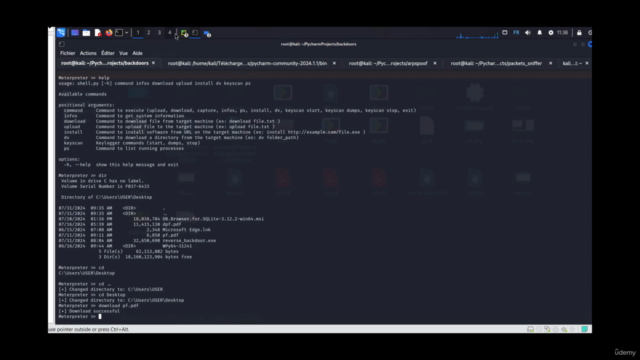Open the notifications bell icon
Viewport: 640px width, 360px height.
coord(540,33)
